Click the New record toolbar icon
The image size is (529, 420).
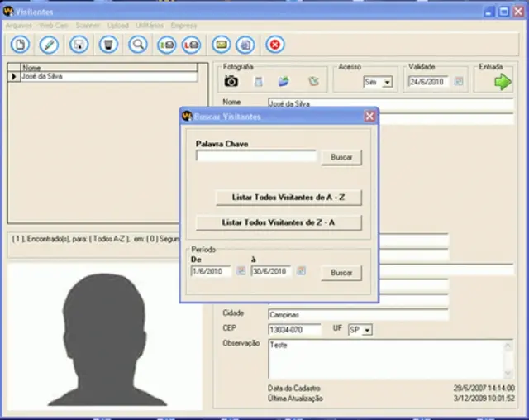point(20,44)
